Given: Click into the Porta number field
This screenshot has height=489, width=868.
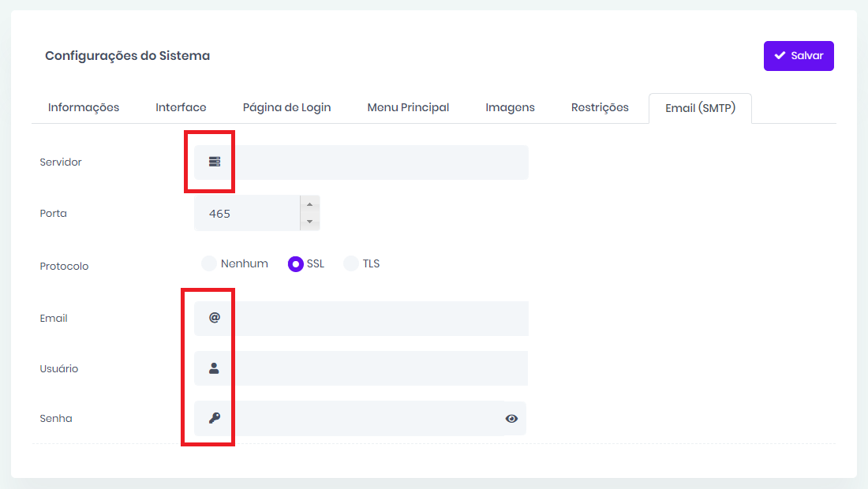Looking at the screenshot, I should pyautogui.click(x=246, y=214).
